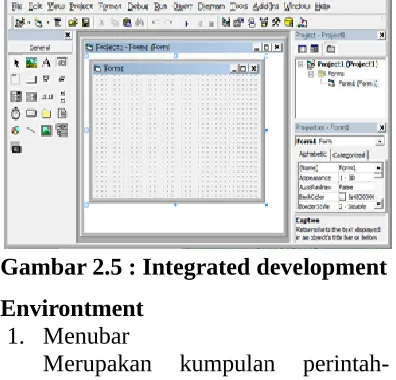Image resolution: width=396 pixels, height=380 pixels.
Task: Click the Properties Window toolbar icon
Action: pos(238,22)
